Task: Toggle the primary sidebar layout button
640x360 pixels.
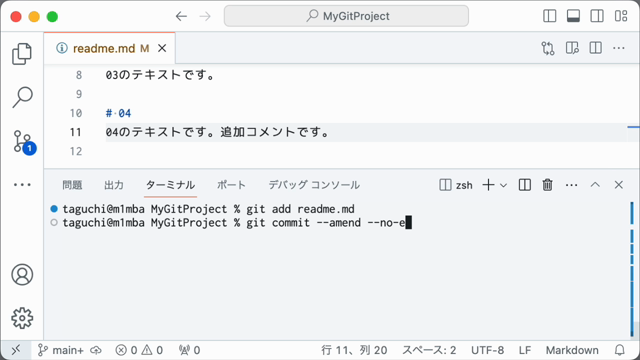Action: pos(550,16)
